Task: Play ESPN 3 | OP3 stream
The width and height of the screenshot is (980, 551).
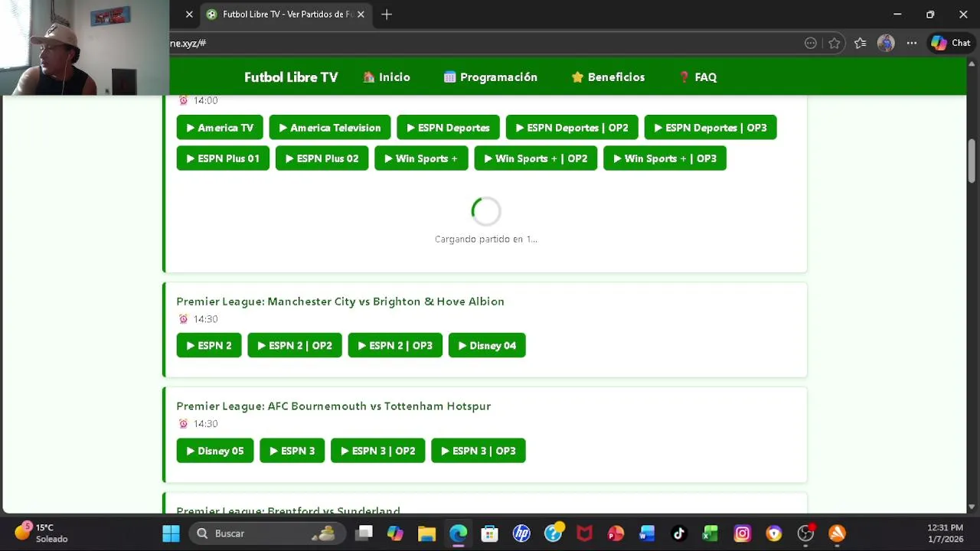Action: (x=479, y=451)
